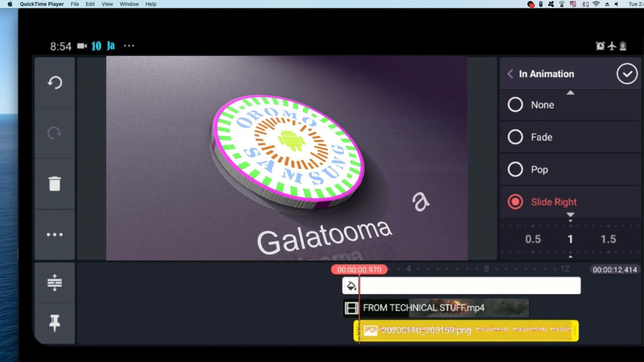Viewport: 644px width, 362px height.
Task: Tap timeline ruler mark 8
Action: point(486,269)
